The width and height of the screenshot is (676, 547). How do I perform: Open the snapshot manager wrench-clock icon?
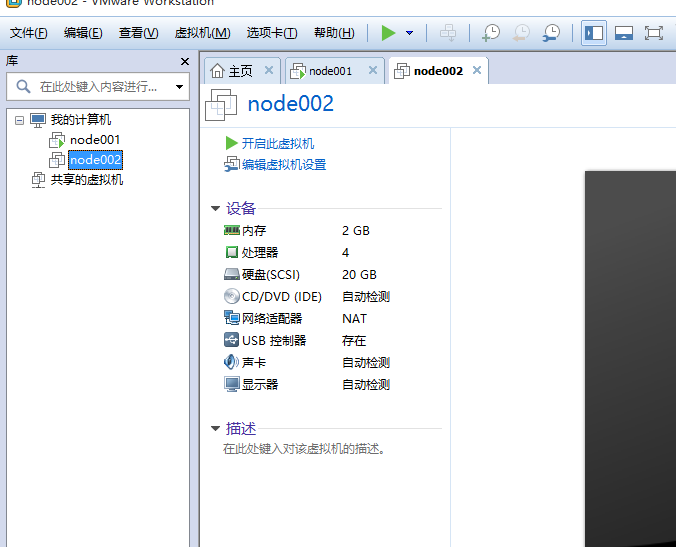pos(551,33)
